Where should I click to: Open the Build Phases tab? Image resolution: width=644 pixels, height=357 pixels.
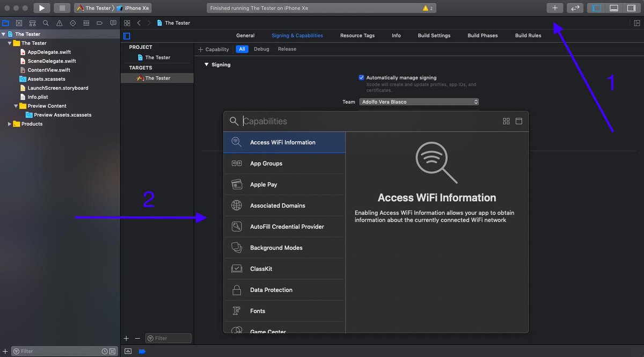(x=482, y=35)
